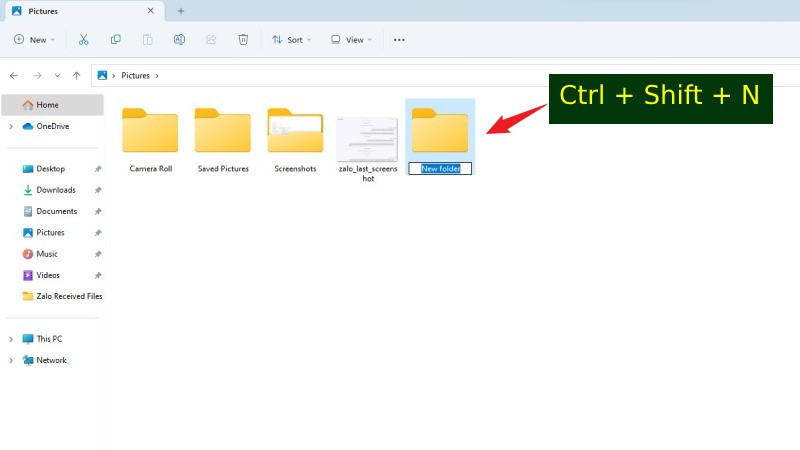Click the Rename icon in toolbar
Viewport: 800px width, 450px height.
tap(179, 40)
